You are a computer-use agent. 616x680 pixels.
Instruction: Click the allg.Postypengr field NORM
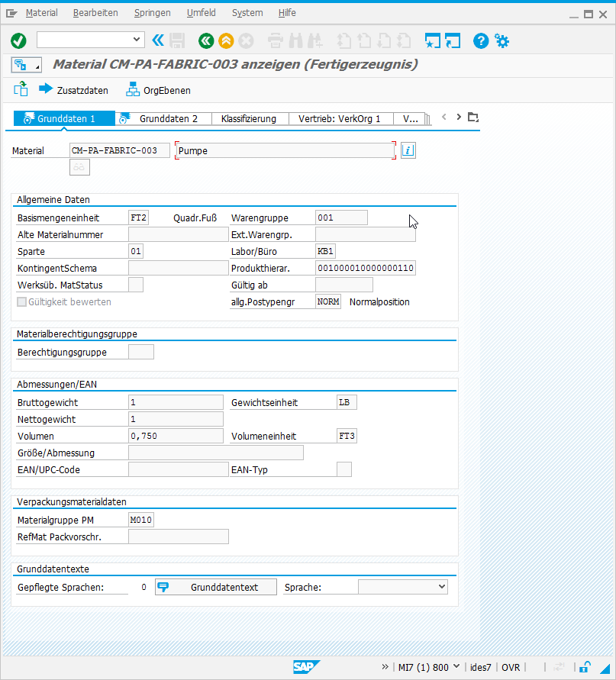click(328, 301)
